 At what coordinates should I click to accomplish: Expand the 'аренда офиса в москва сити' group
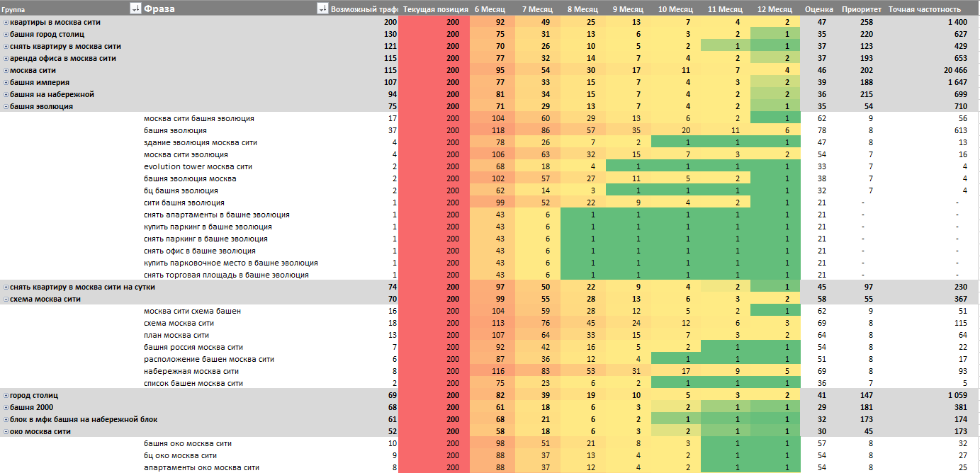[x=6, y=59]
